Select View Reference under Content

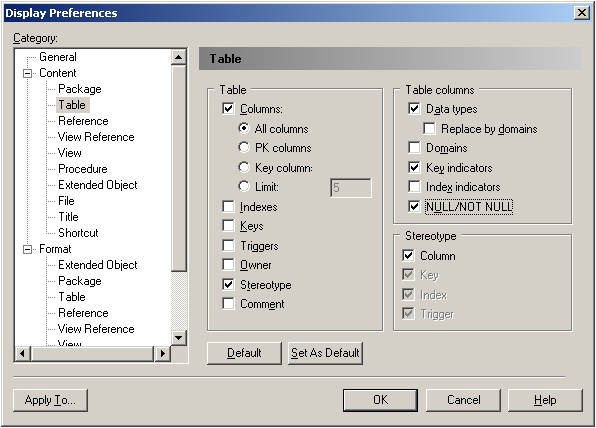pos(96,137)
